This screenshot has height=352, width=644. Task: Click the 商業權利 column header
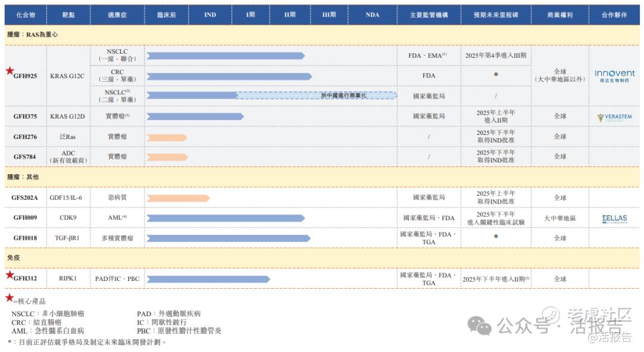pyautogui.click(x=560, y=15)
